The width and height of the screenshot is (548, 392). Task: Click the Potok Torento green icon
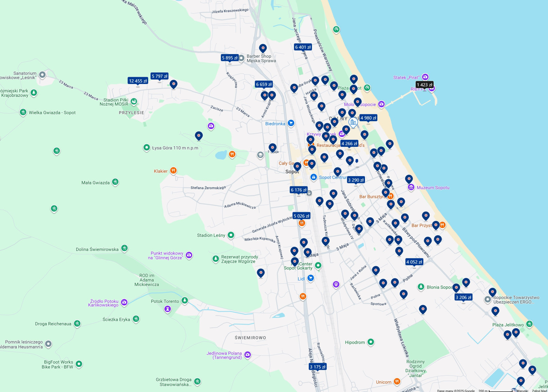pos(184,301)
